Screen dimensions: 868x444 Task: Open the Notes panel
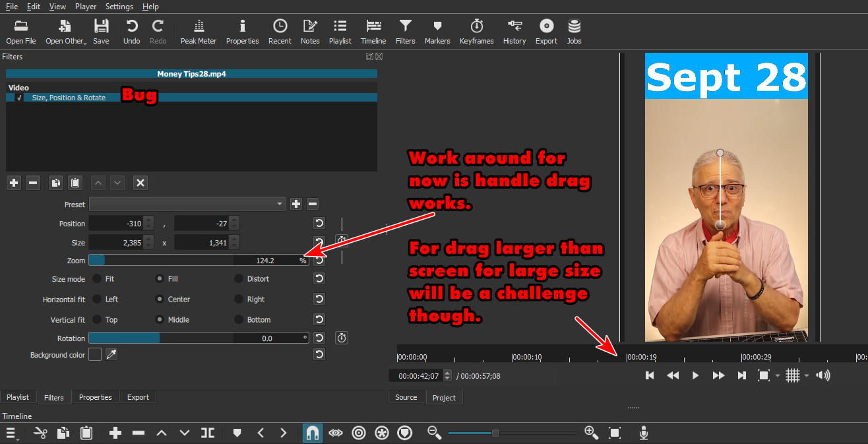point(310,31)
